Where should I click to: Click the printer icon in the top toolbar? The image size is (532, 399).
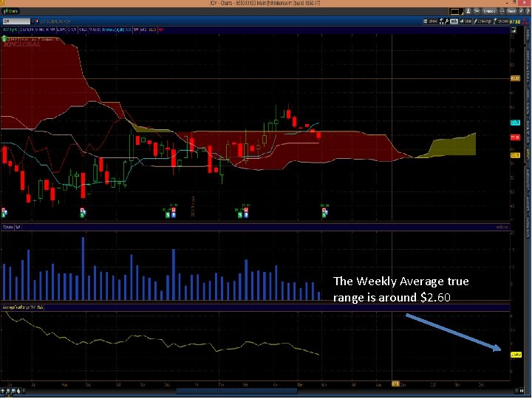point(502,11)
